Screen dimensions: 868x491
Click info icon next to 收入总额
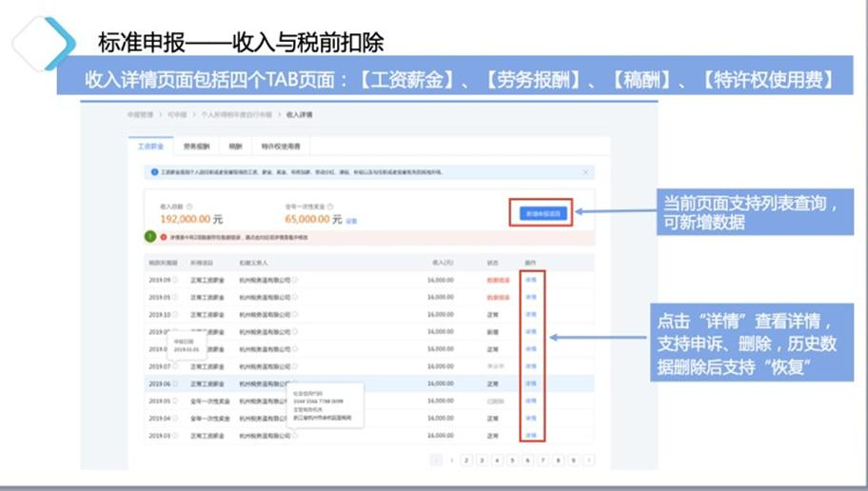[x=189, y=206]
